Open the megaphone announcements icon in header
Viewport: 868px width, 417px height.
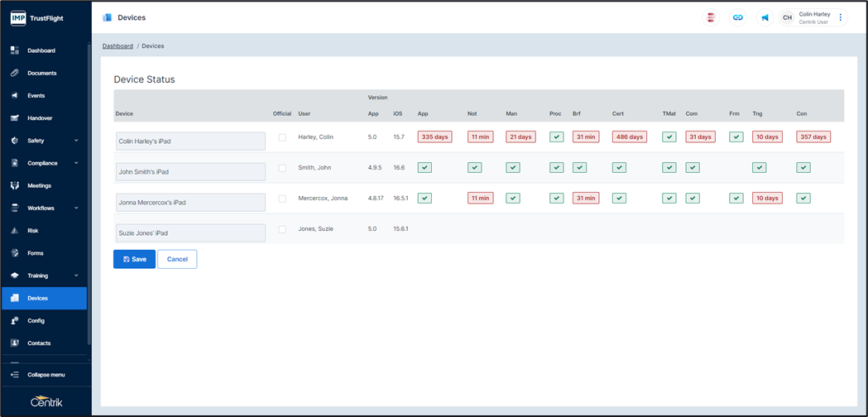765,17
